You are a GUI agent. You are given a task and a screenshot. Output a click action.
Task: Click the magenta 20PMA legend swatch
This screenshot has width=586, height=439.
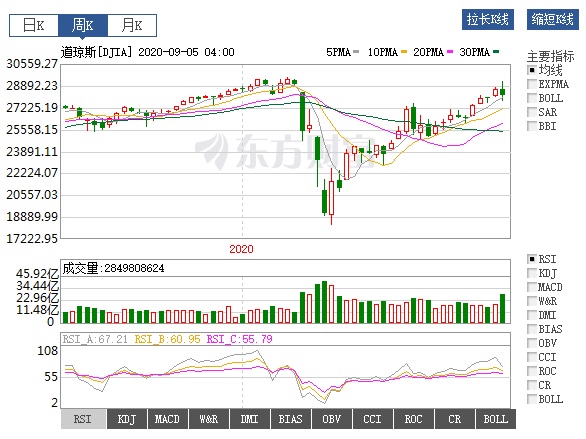click(x=450, y=52)
